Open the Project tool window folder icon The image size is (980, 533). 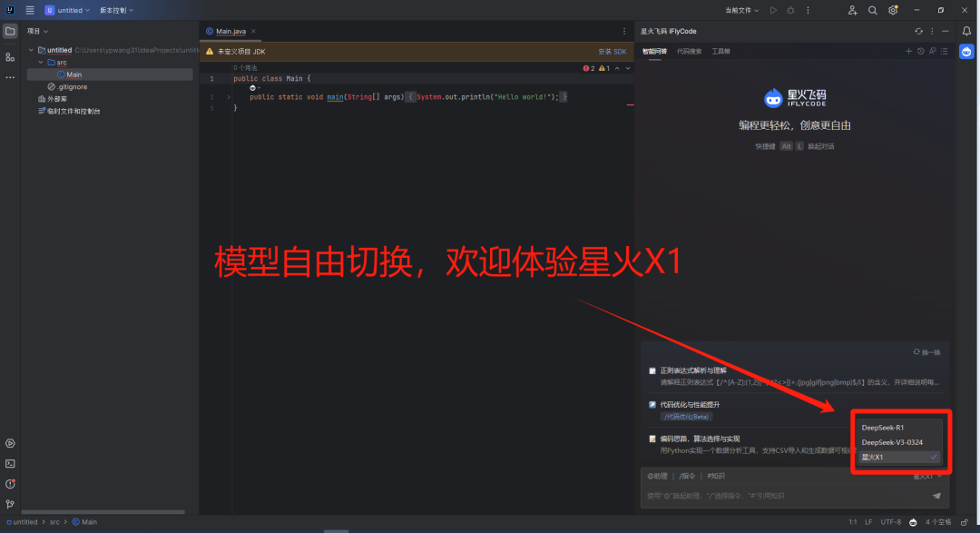pyautogui.click(x=10, y=31)
